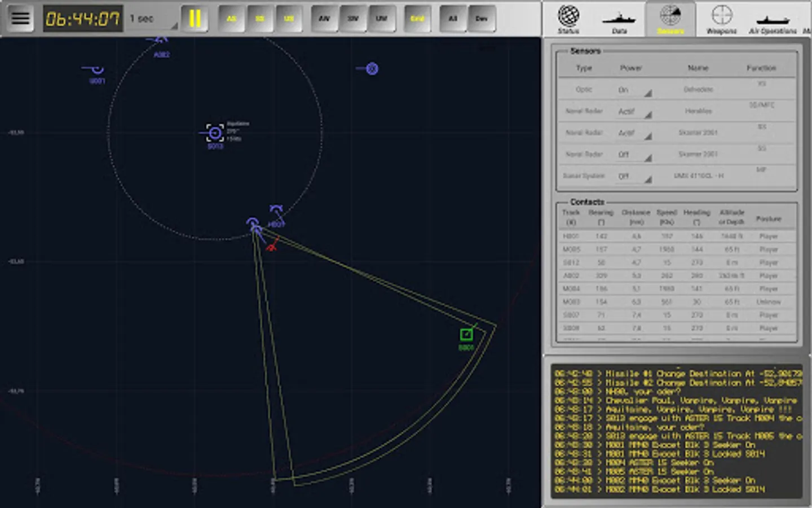Toggle the AS filter button
This screenshot has height=508, width=812.
click(231, 19)
